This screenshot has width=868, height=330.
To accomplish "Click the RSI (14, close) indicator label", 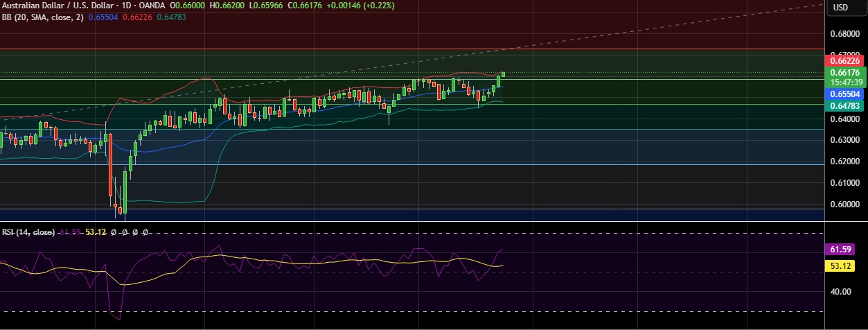I will 27,232.
